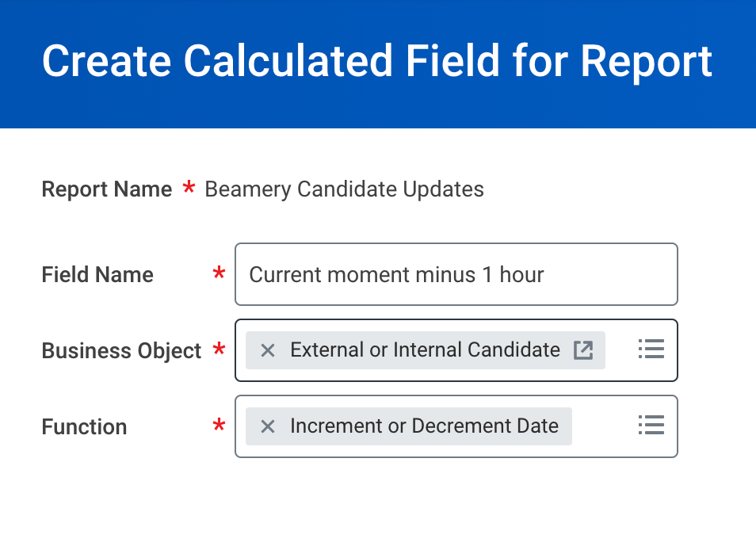Click empty area in Function field

604,426
